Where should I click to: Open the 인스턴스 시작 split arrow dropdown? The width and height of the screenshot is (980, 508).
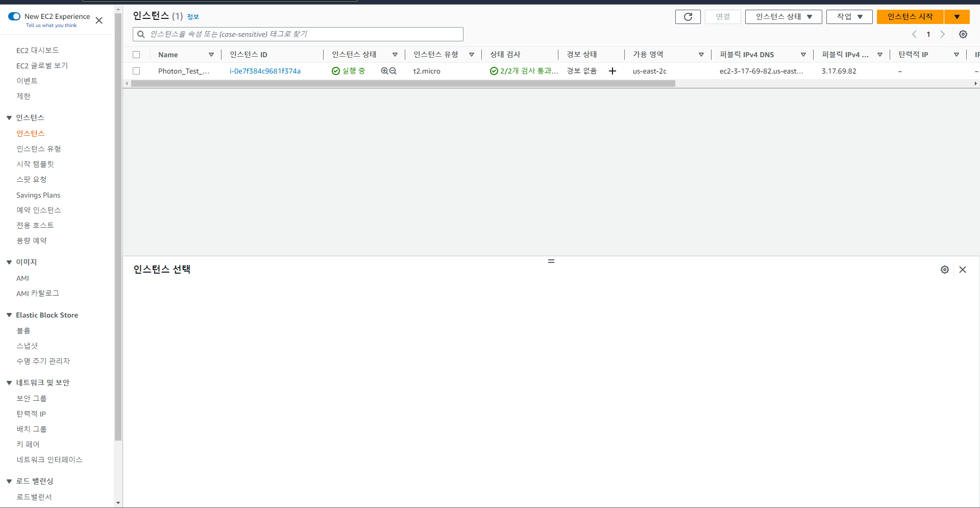click(x=957, y=17)
